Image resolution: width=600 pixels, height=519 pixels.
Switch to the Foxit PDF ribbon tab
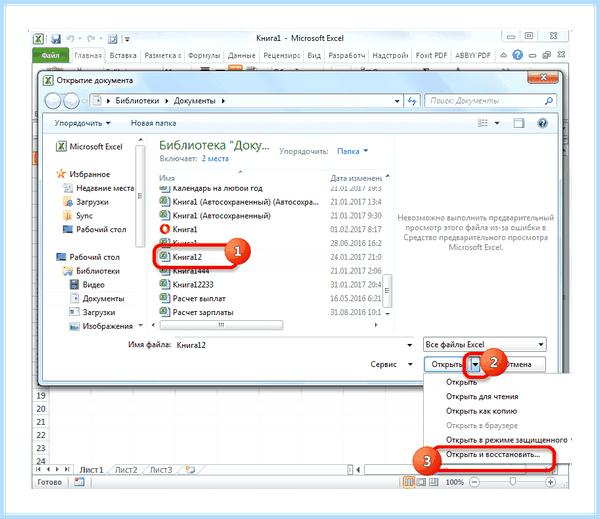pyautogui.click(x=431, y=55)
